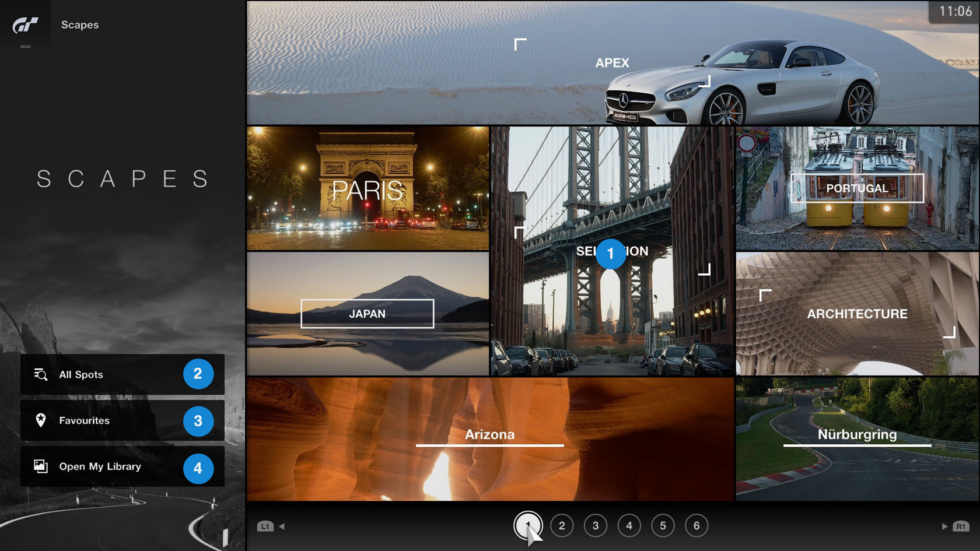Switch to page 6 of scapes

pyautogui.click(x=695, y=525)
